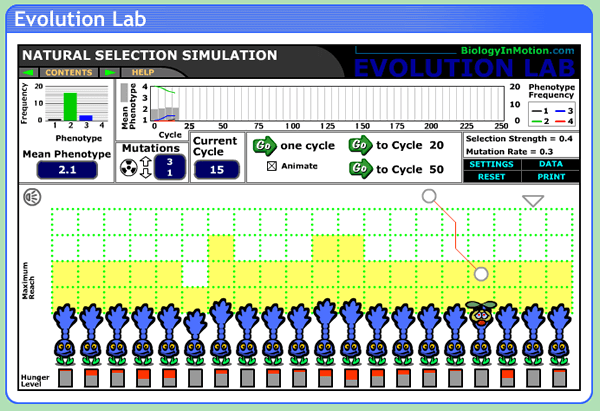Click the PRINT button
The width and height of the screenshot is (600, 411).
tap(550, 175)
